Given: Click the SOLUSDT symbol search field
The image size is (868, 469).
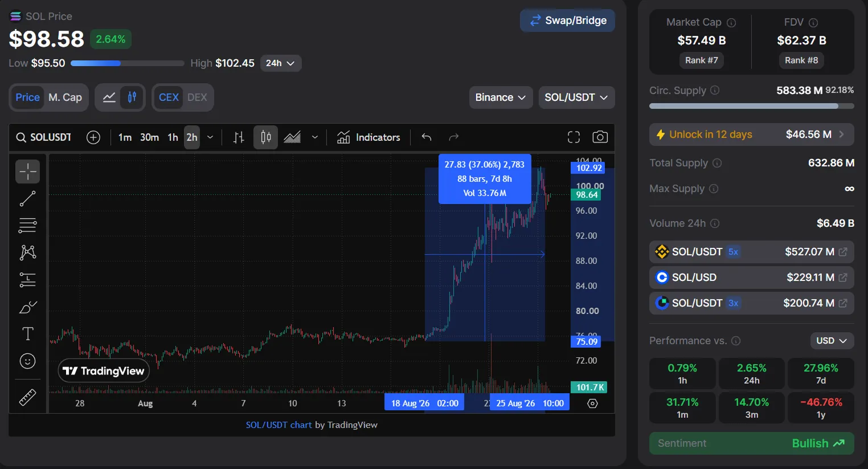Looking at the screenshot, I should 44,137.
